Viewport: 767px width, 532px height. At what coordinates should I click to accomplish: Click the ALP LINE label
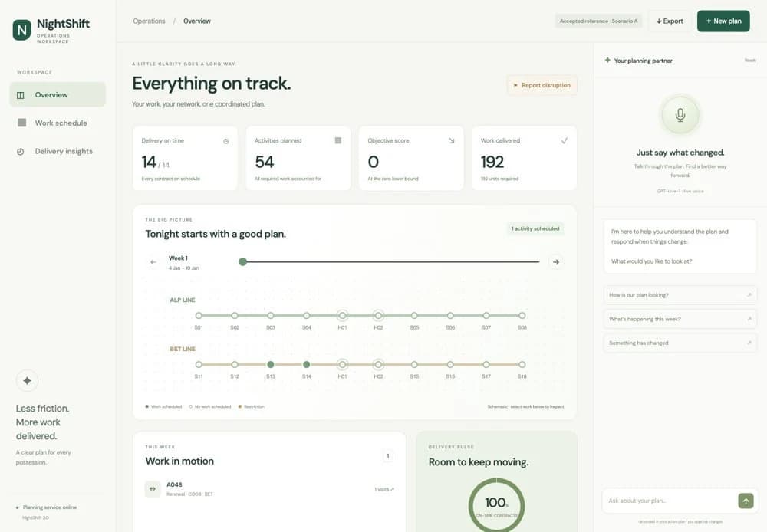point(183,300)
